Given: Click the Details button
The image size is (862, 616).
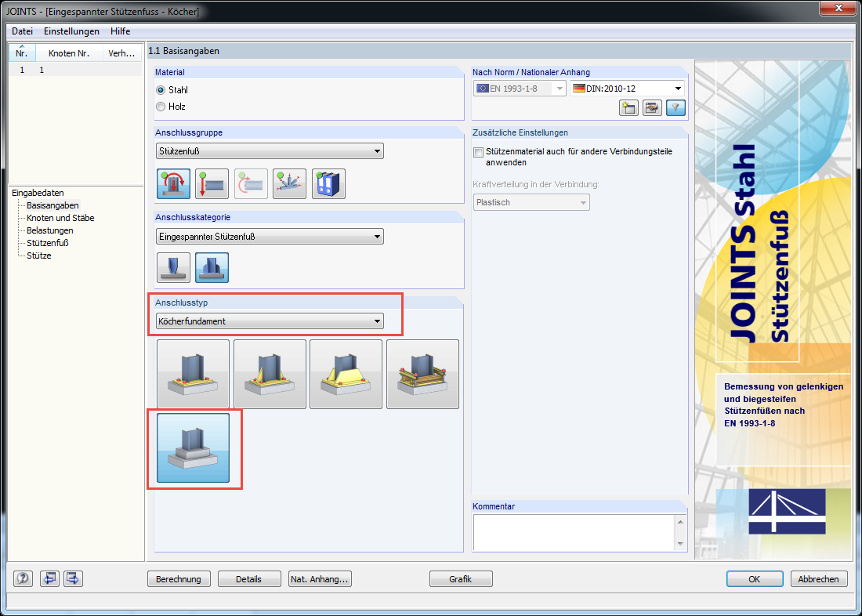Looking at the screenshot, I should [249, 578].
